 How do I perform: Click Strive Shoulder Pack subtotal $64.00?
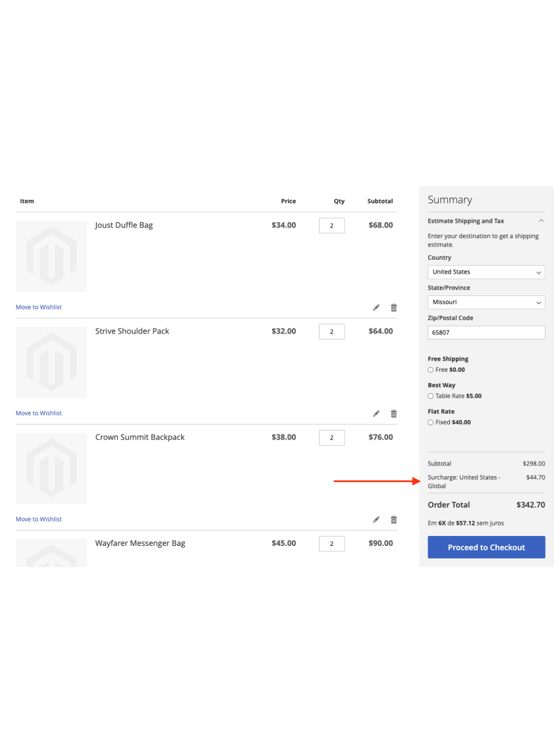pyautogui.click(x=381, y=331)
